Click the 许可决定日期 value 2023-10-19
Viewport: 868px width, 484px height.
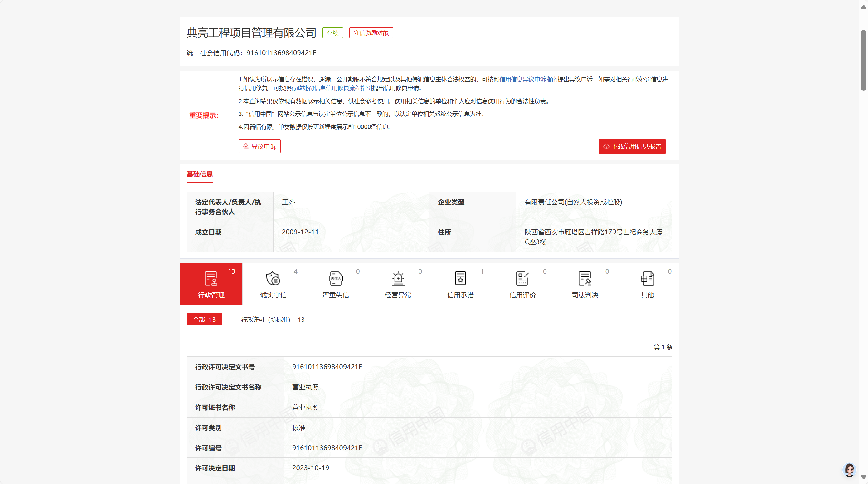(x=310, y=468)
